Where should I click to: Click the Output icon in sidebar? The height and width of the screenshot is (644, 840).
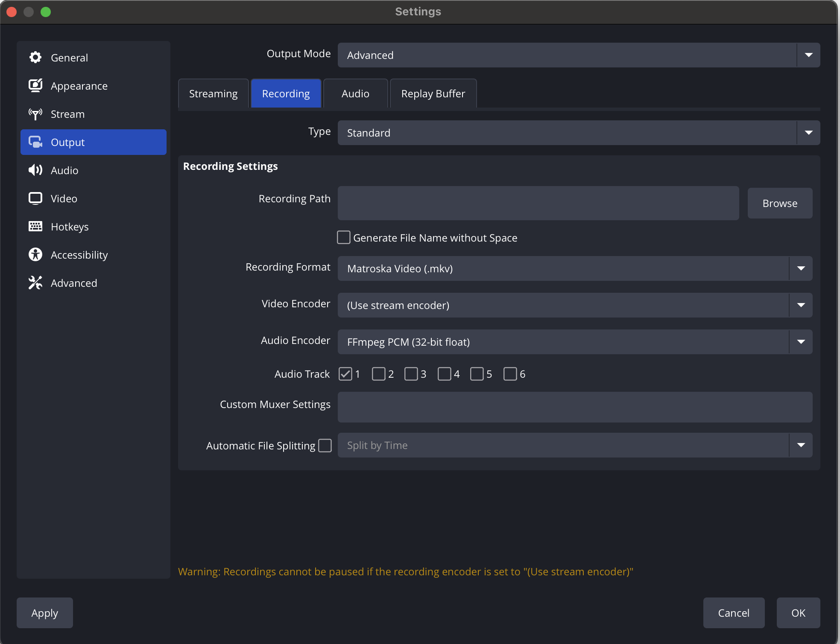[x=35, y=142]
